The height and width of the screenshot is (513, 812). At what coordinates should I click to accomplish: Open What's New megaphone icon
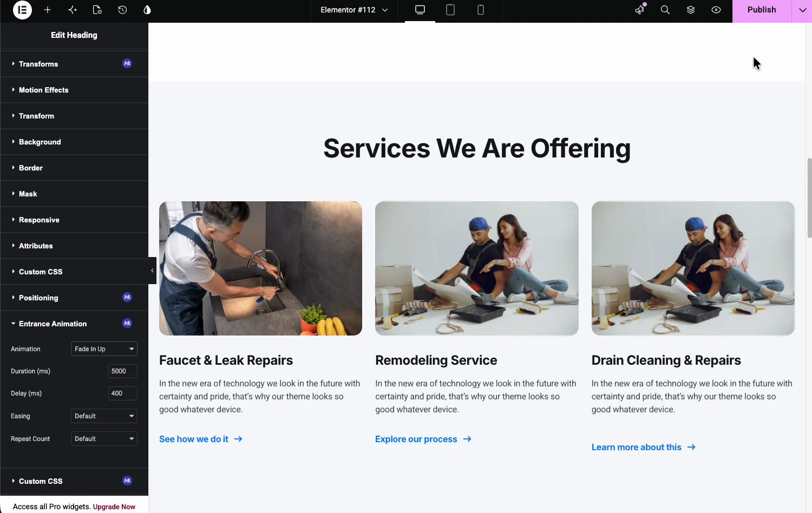640,10
